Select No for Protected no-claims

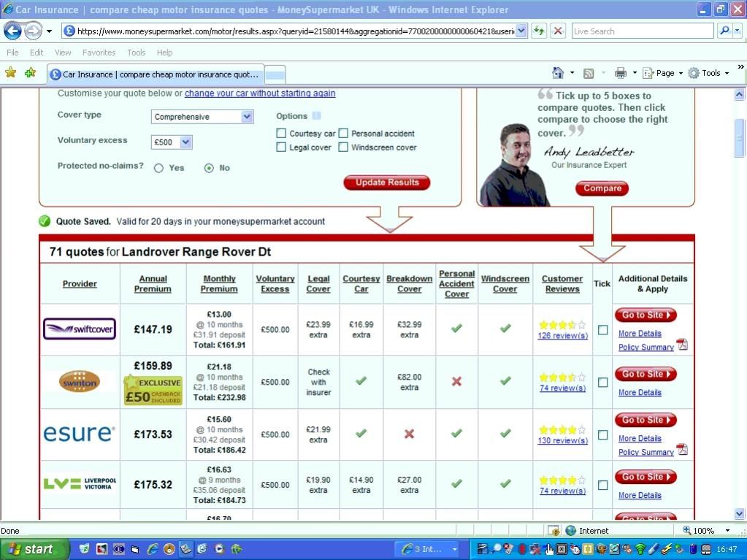click(209, 168)
